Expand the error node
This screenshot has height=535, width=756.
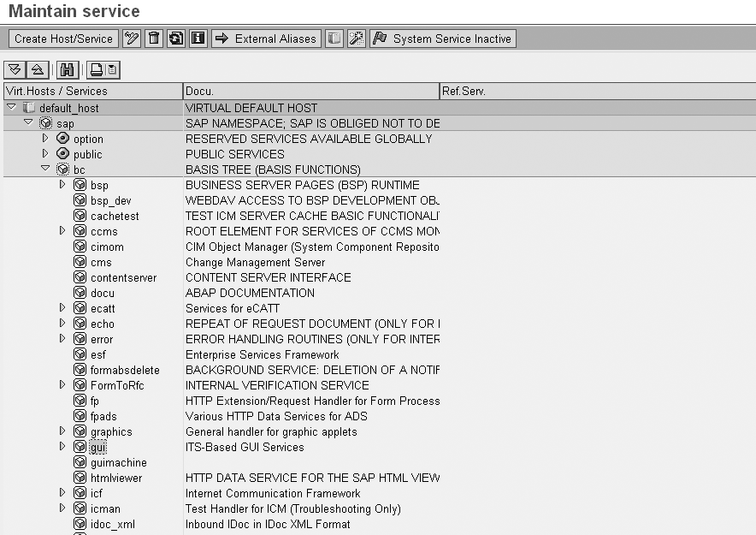point(62,339)
